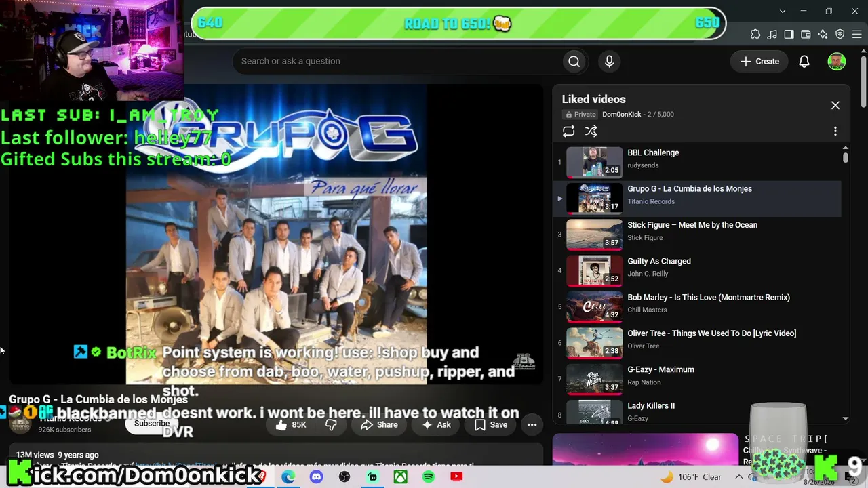
Task: Open Microsoft Edge from the taskbar
Action: 288,477
